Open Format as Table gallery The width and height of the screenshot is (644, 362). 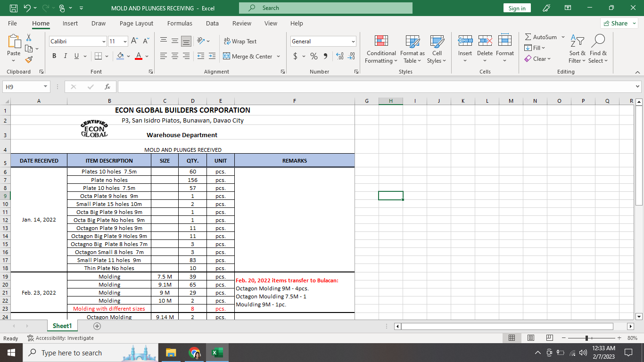click(x=413, y=49)
